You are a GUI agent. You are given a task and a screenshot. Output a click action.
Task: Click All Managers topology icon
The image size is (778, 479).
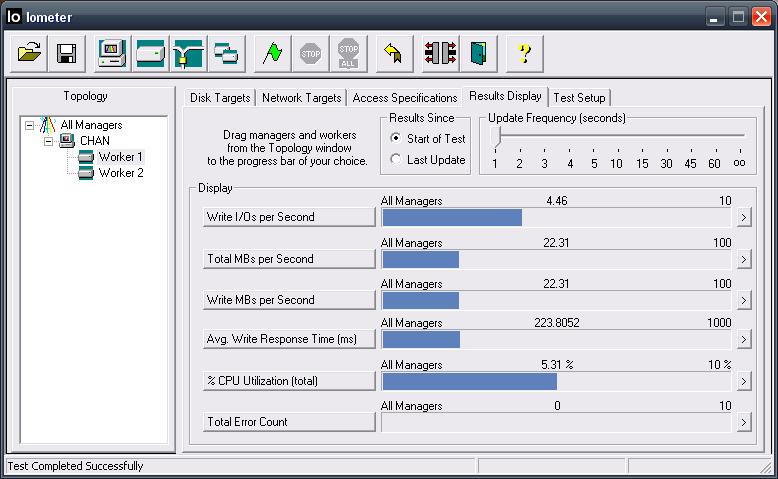48,125
